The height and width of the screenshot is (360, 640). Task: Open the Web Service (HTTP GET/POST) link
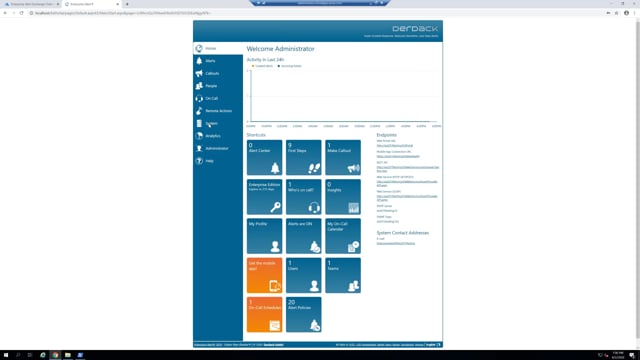point(407,184)
